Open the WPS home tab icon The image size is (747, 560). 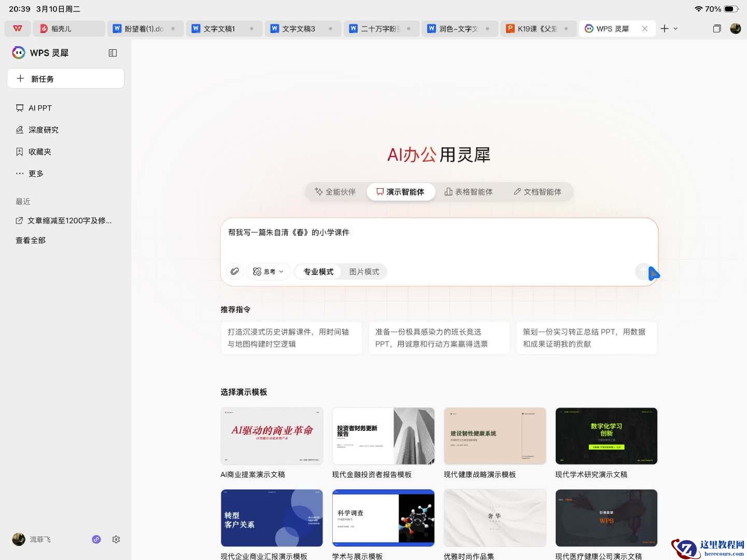[18, 29]
